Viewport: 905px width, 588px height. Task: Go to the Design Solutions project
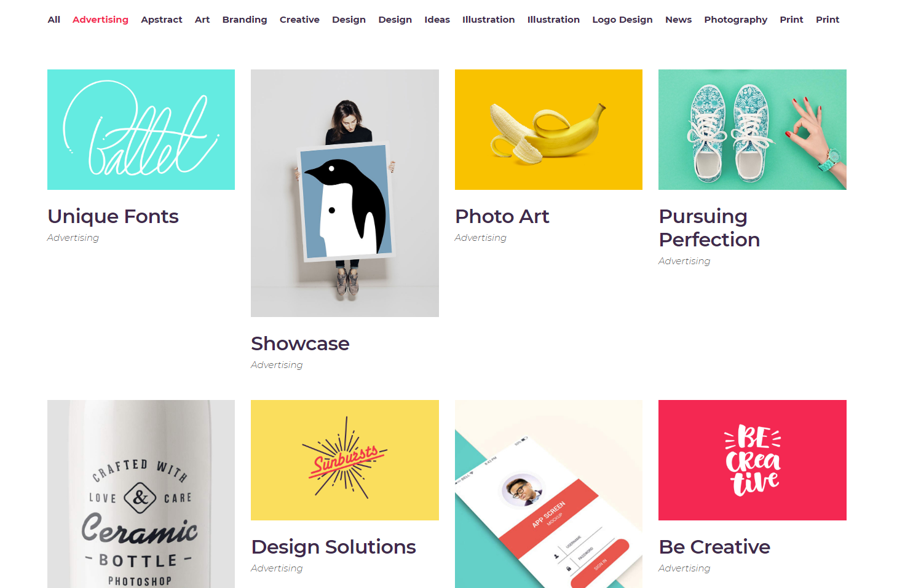(334, 547)
